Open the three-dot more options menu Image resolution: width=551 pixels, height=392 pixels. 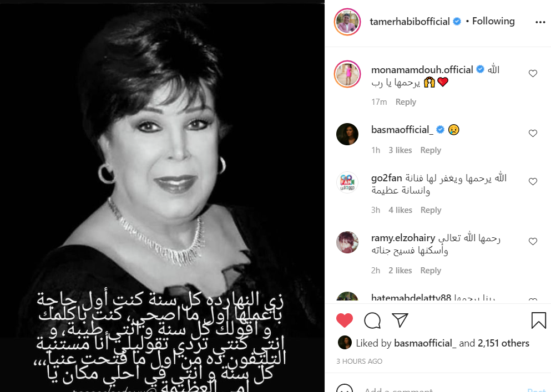point(540,22)
